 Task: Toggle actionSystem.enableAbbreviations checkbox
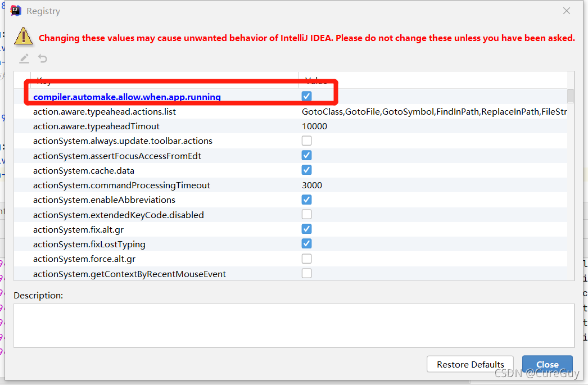[306, 200]
